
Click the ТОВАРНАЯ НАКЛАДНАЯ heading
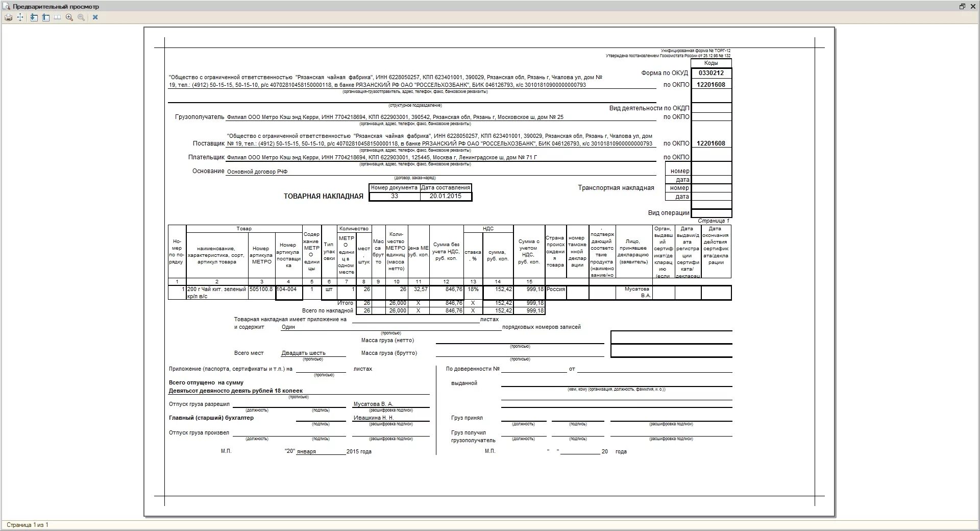pyautogui.click(x=324, y=196)
